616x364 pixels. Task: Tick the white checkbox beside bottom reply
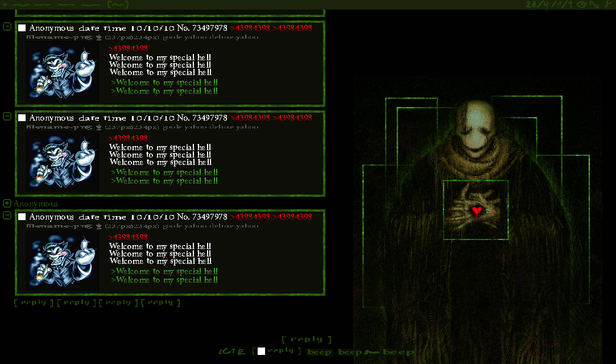click(x=261, y=351)
